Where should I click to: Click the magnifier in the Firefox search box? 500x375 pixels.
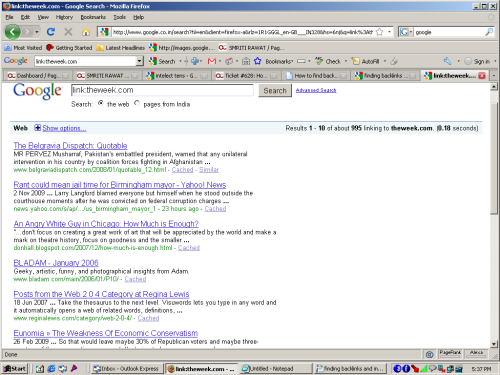pos(489,32)
